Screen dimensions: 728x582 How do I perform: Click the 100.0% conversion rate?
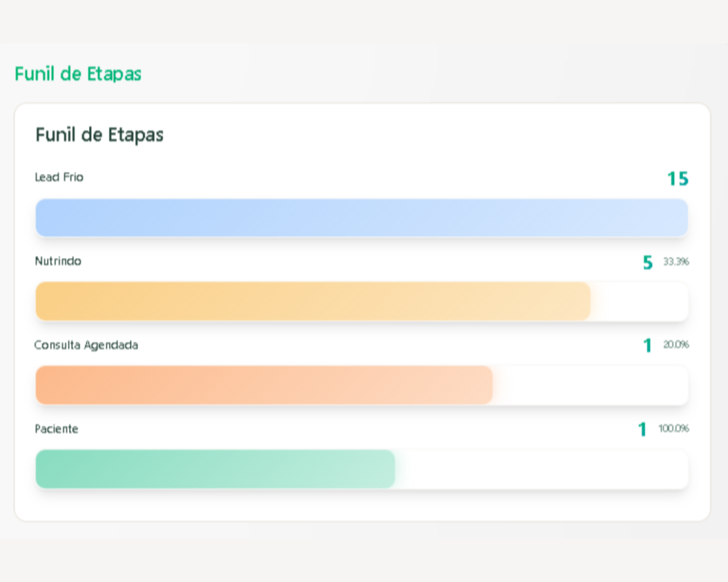(x=673, y=429)
